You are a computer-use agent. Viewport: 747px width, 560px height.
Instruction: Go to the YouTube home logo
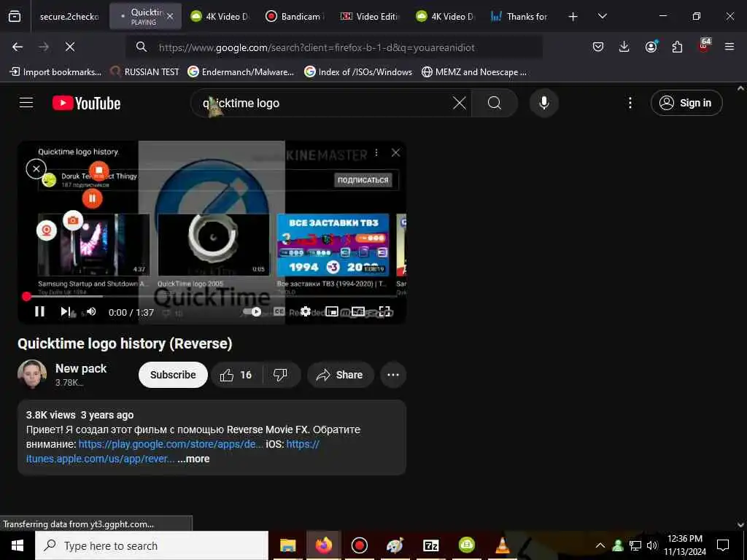click(86, 103)
